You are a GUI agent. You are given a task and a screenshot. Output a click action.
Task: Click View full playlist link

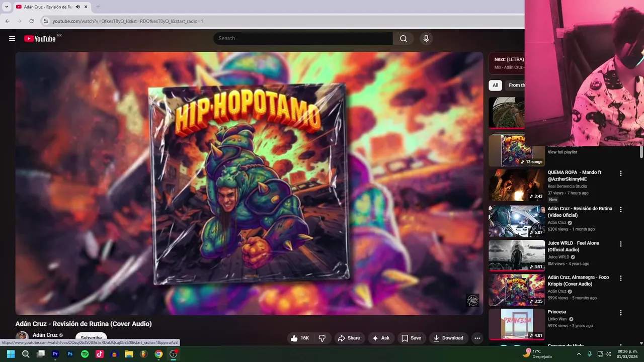pos(562,152)
